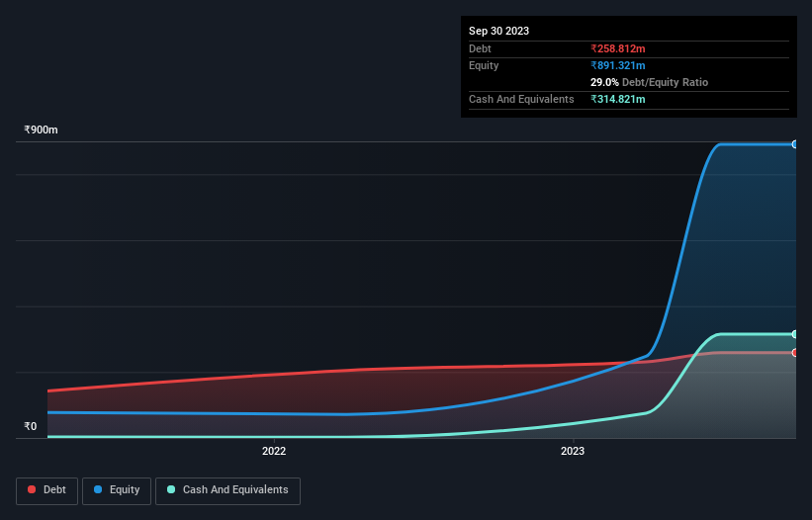Click the 29.0% Debt/Equity Ratio text
This screenshot has height=520, width=812.
pyautogui.click(x=649, y=82)
